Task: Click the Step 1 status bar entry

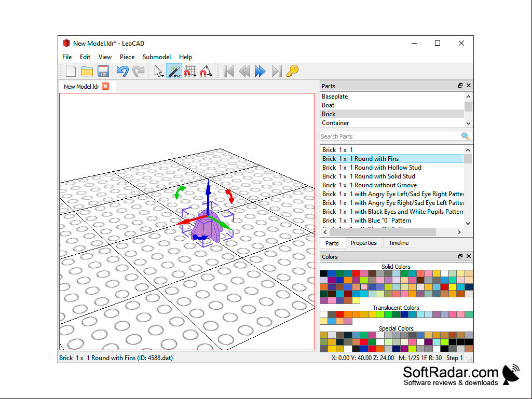Action: [x=454, y=358]
